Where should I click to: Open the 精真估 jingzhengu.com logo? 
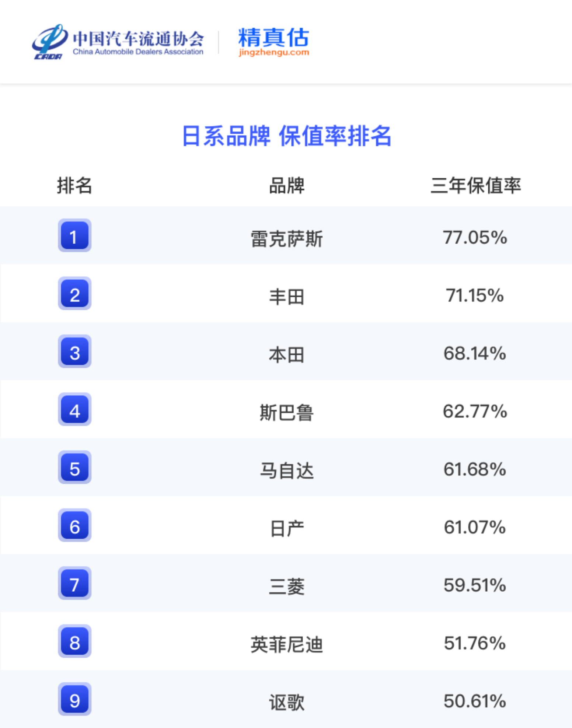tap(273, 42)
